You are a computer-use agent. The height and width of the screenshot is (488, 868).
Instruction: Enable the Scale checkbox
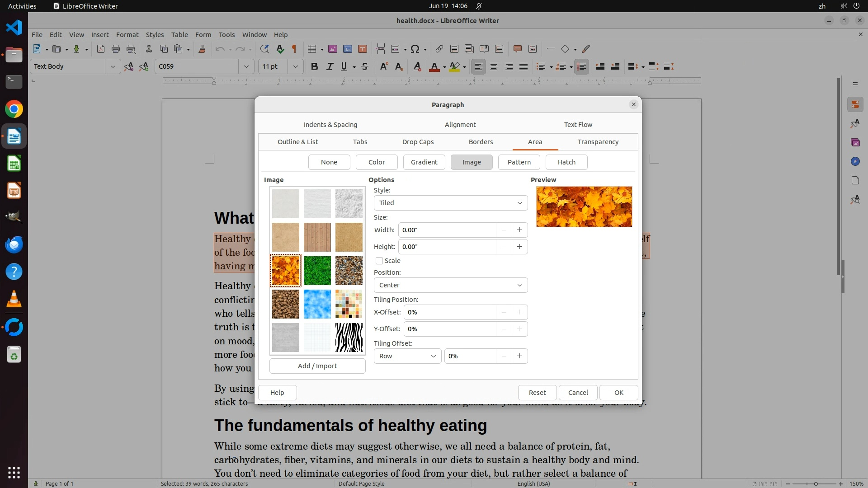(x=379, y=261)
